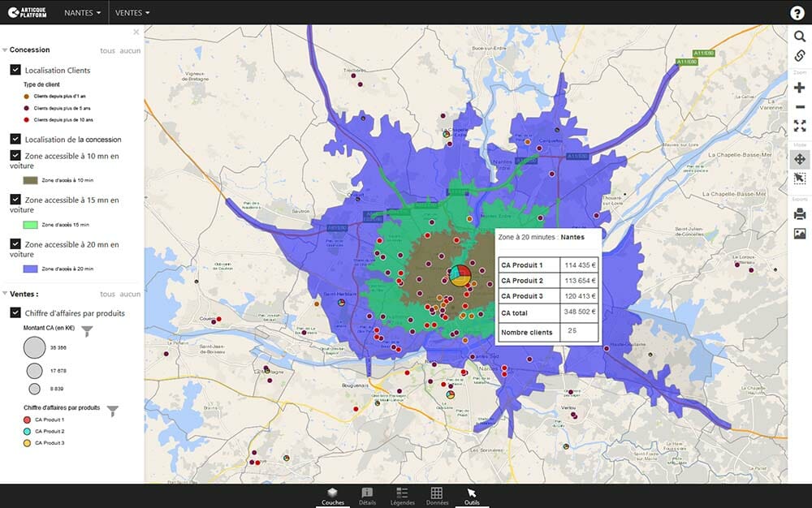The width and height of the screenshot is (812, 508).
Task: Uncheck the Chiffre d'affaires par produits layer
Action: [15, 313]
